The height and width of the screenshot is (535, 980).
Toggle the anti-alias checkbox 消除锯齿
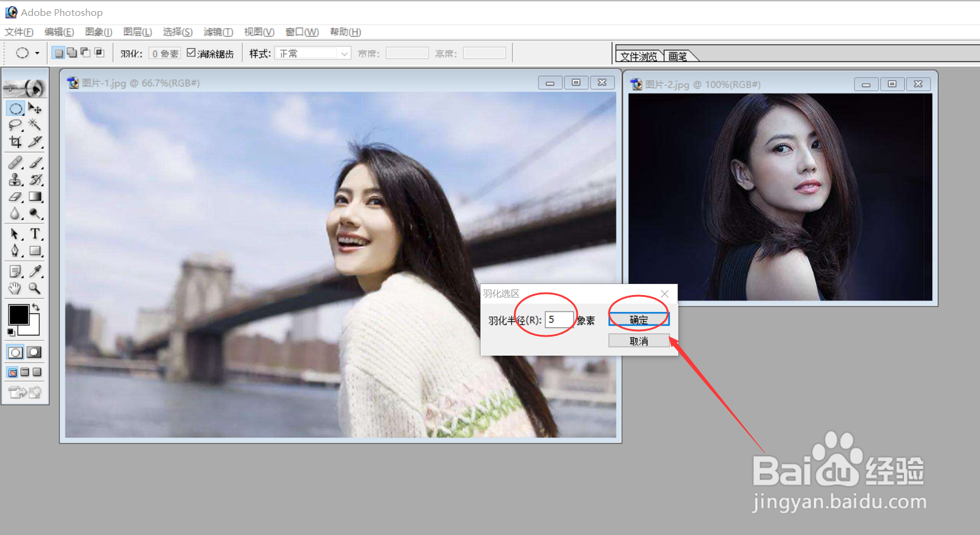pyautogui.click(x=191, y=53)
